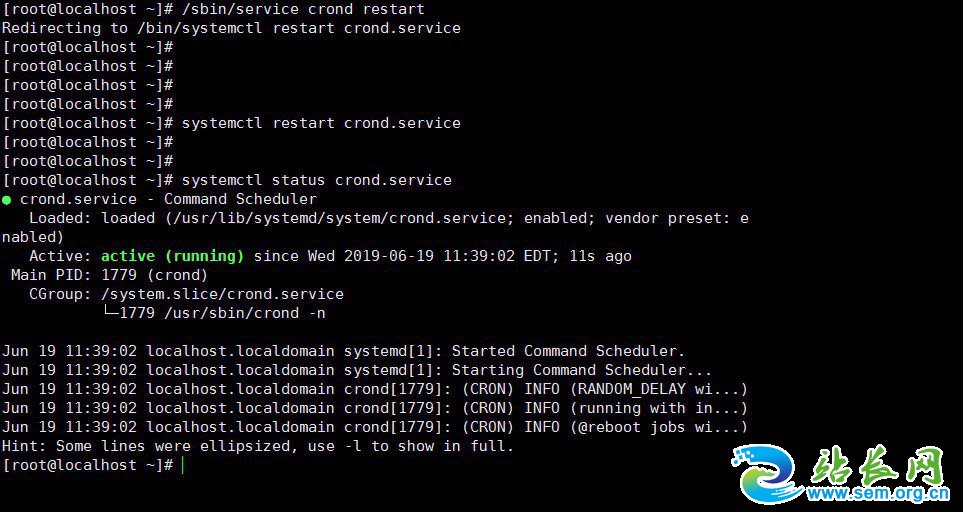Screen dimensions: 963x512
Task: Click the cursor at the last prompt
Action: [x=183, y=465]
